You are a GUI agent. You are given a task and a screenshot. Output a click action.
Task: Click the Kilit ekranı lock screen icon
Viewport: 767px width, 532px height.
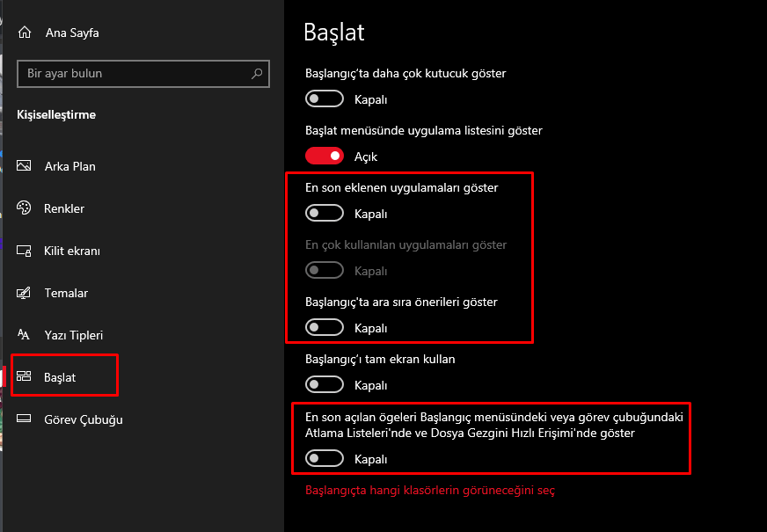pyautogui.click(x=24, y=251)
